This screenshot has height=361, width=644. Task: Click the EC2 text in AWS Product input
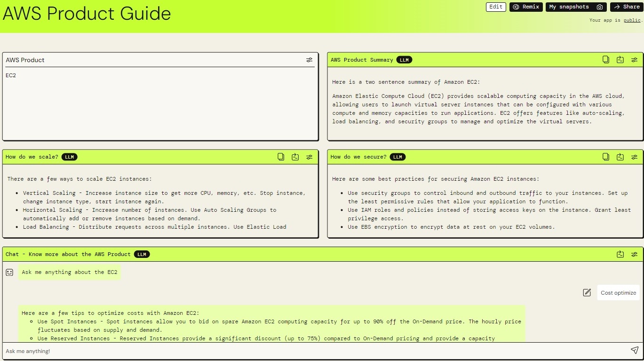pyautogui.click(x=11, y=75)
